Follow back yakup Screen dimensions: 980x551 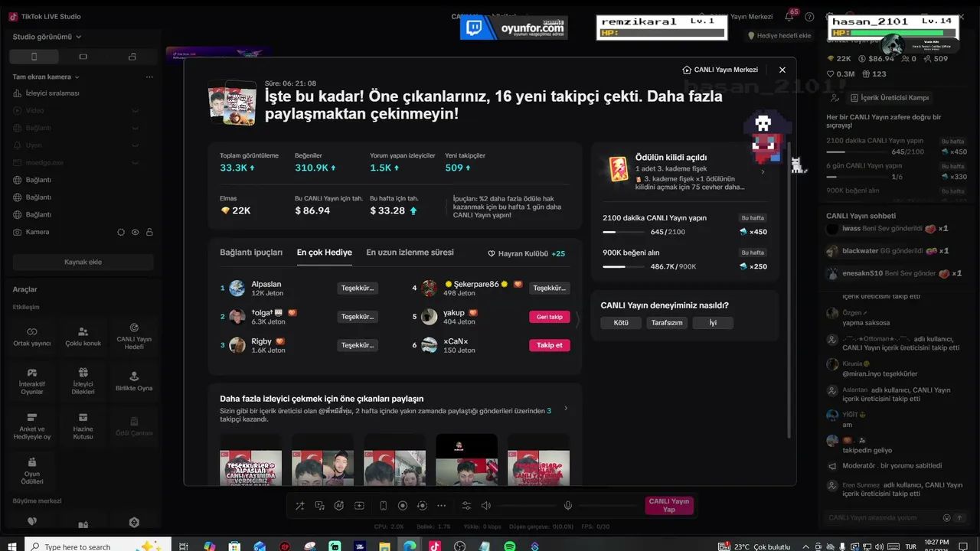pyautogui.click(x=550, y=317)
